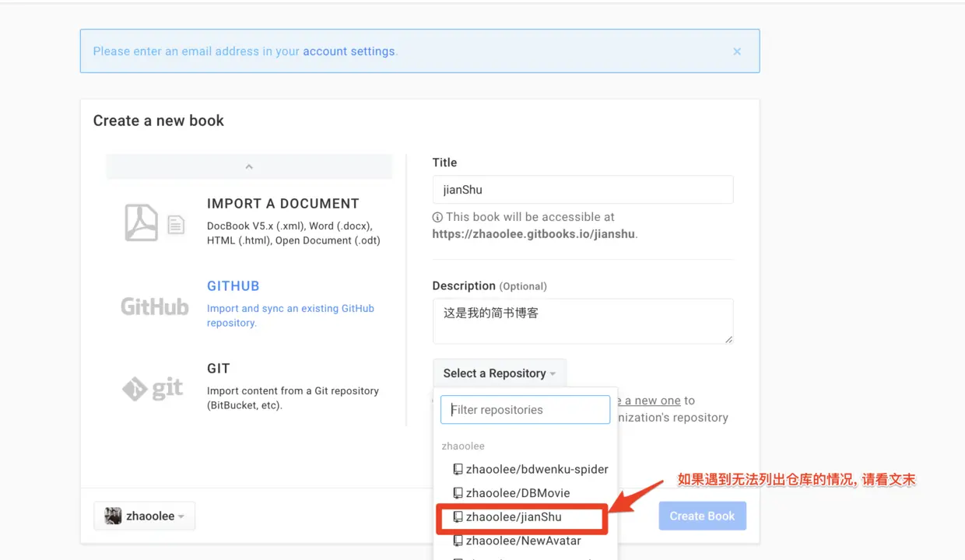The width and height of the screenshot is (965, 560).
Task: Open the account settings link
Action: pyautogui.click(x=349, y=51)
